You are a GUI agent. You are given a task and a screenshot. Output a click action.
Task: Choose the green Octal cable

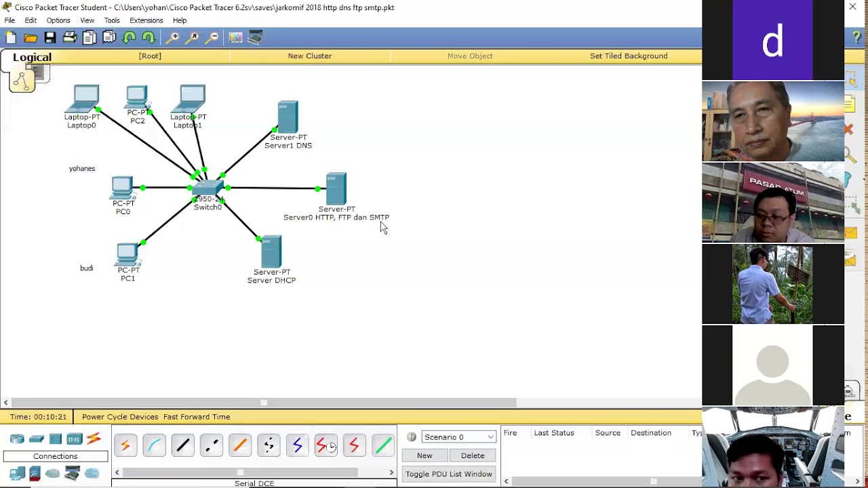(x=383, y=445)
